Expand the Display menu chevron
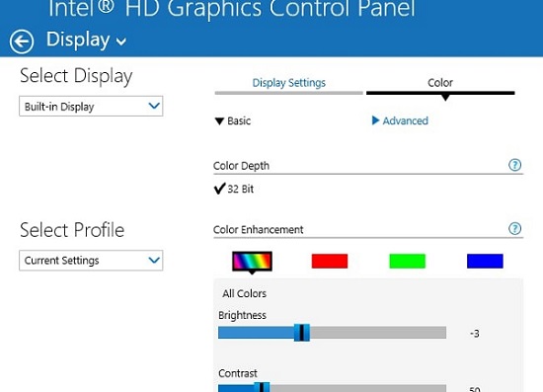The height and width of the screenshot is (392, 543). (x=121, y=41)
